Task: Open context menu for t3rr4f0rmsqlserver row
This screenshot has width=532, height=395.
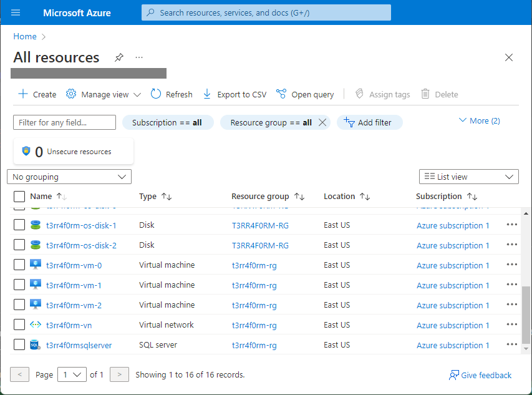Action: (511, 344)
